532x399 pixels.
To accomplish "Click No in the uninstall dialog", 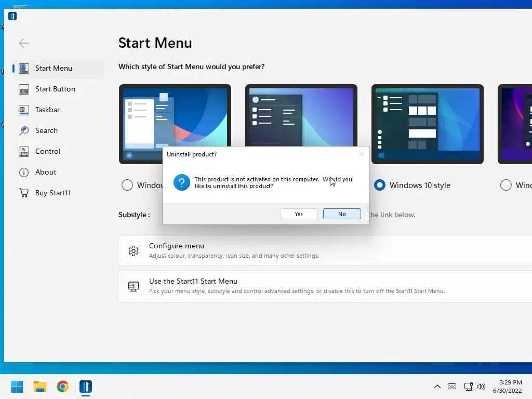I will click(x=342, y=214).
